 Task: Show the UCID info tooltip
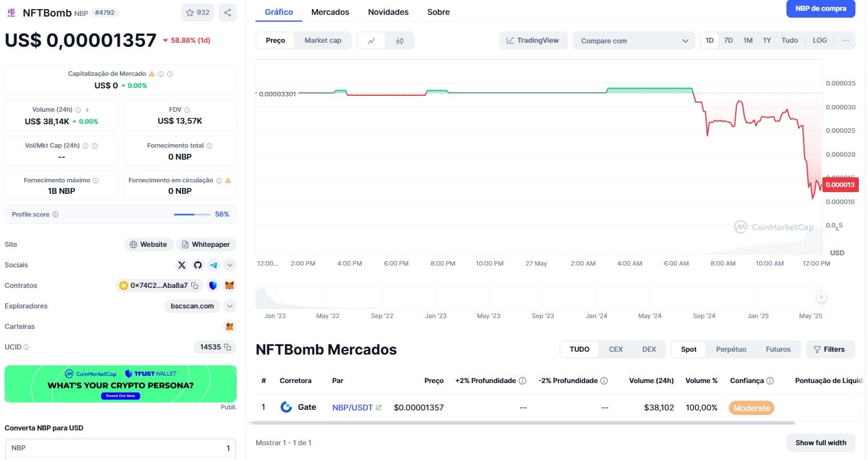[26, 347]
